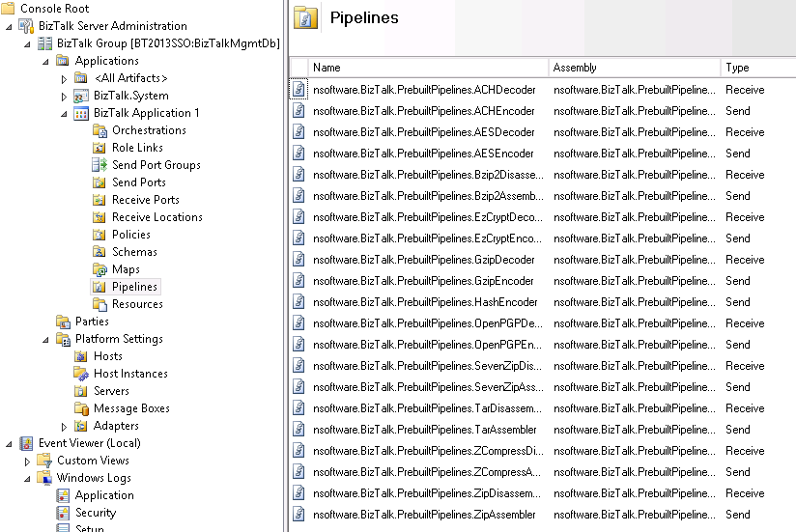Click the BizTalk.System application icon
796x532 pixels.
point(81,96)
